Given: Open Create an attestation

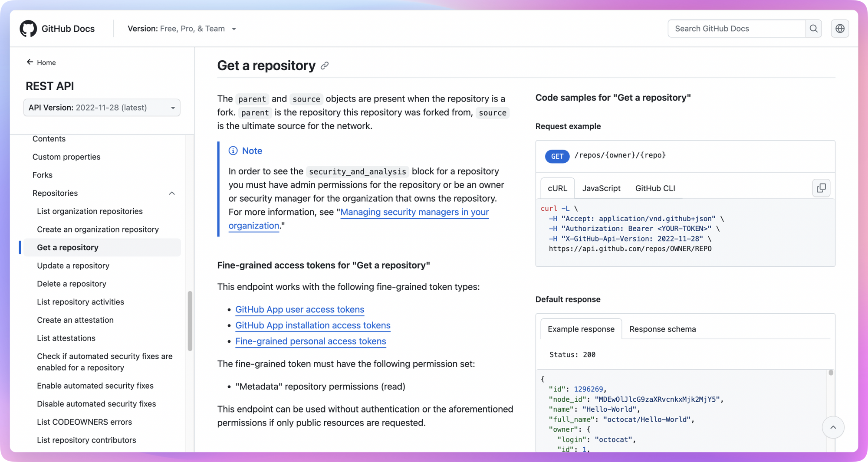Looking at the screenshot, I should pos(75,320).
